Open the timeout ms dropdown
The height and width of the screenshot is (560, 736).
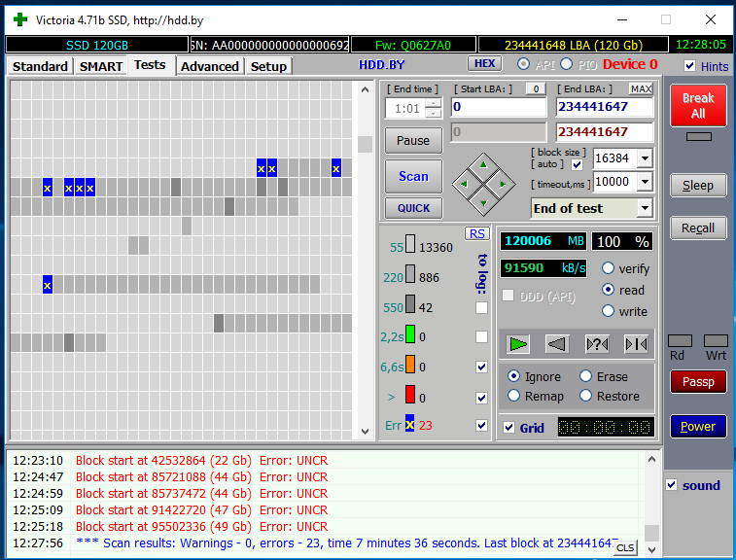click(x=645, y=182)
